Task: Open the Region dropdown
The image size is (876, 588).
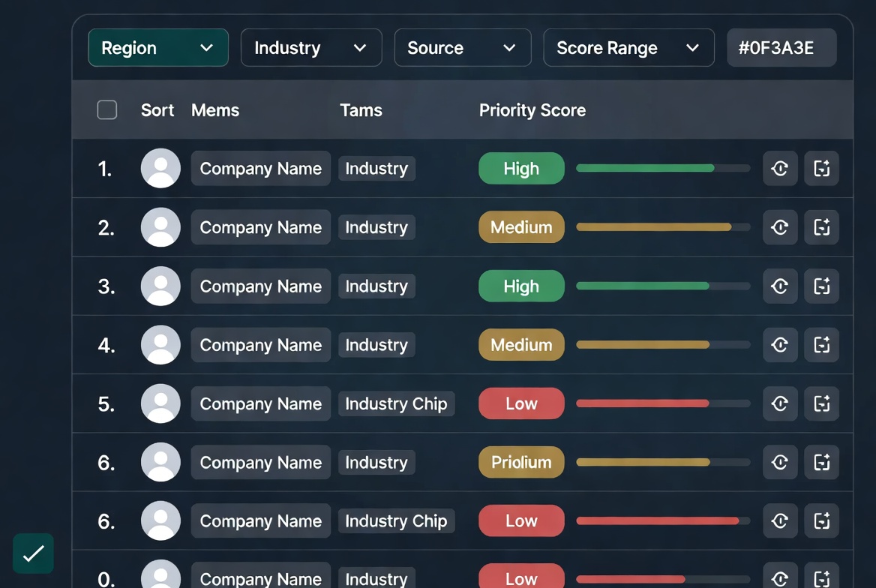Action: tap(157, 47)
